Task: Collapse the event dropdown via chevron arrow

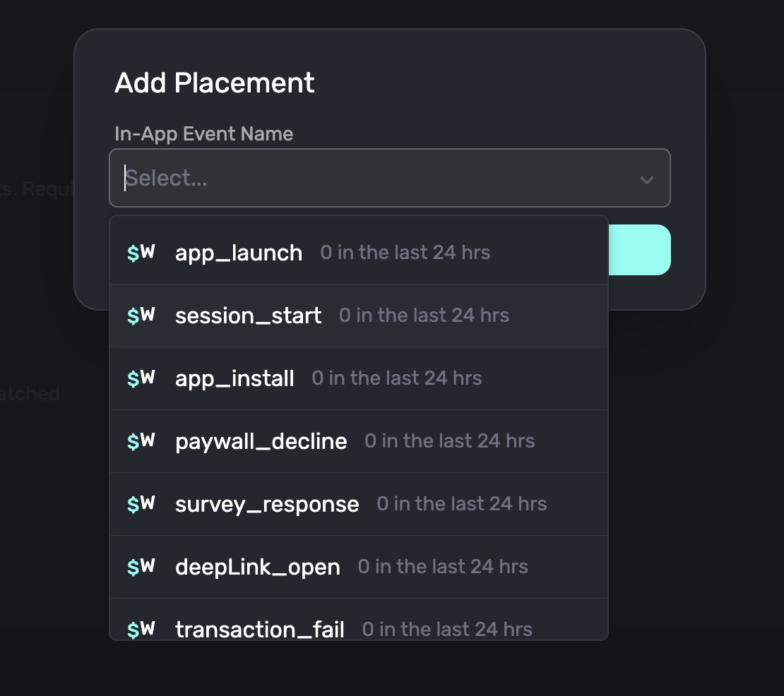Action: pos(647,179)
